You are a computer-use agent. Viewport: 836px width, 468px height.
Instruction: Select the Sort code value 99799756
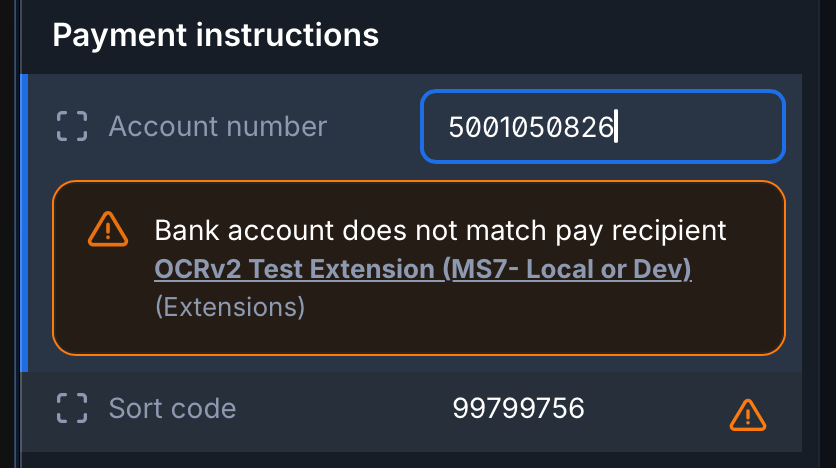pos(518,409)
